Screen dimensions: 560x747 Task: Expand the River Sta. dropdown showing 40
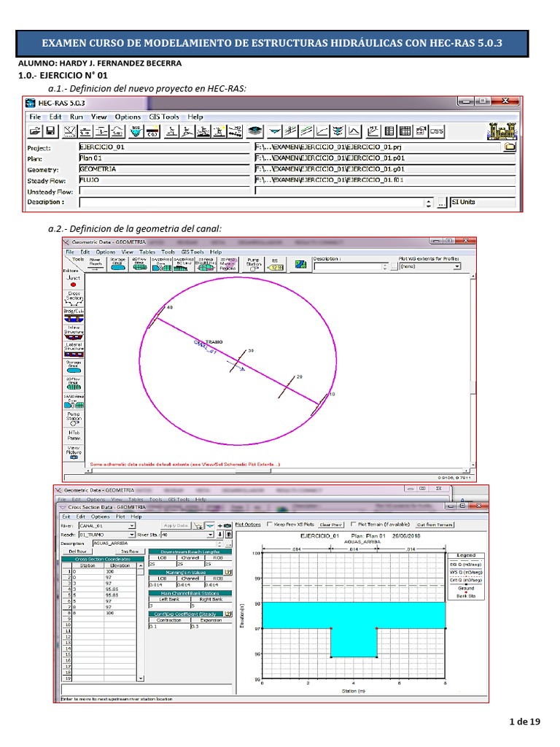pos(210,535)
